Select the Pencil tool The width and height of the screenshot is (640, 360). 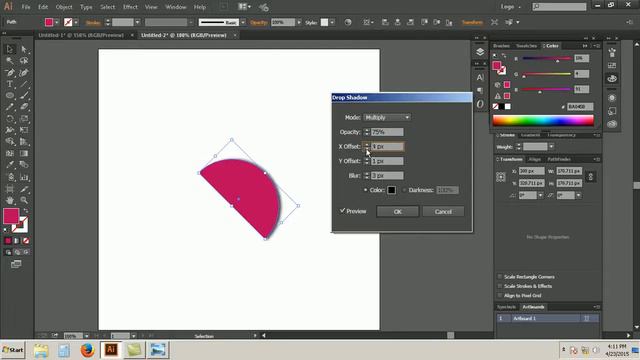(10, 107)
